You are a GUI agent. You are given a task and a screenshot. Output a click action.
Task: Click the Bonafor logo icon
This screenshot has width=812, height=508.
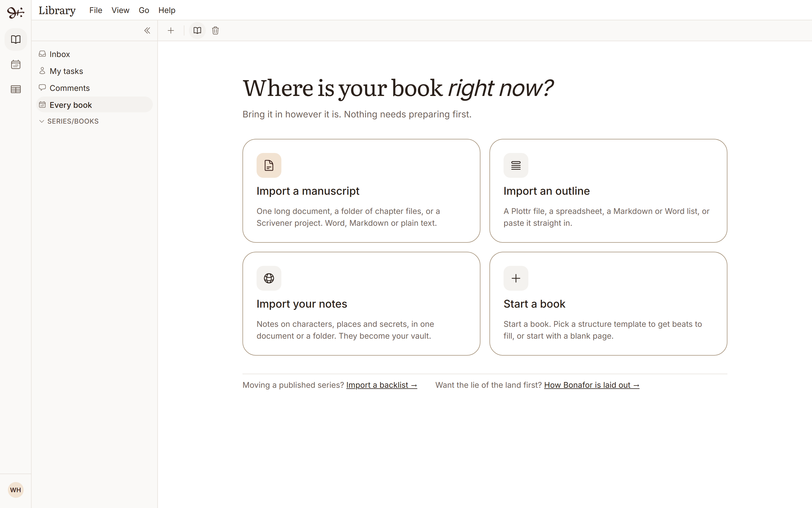[16, 12]
